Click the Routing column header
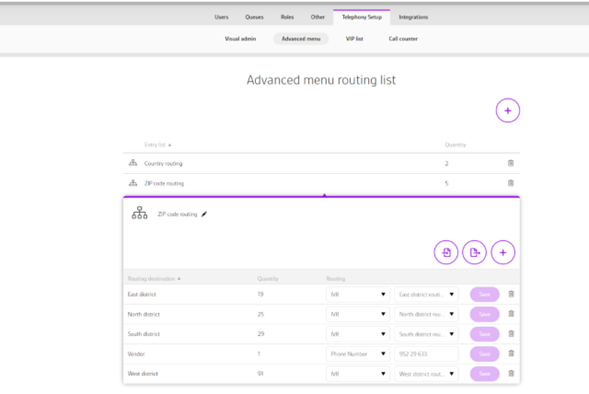Screen dimensions: 589x394 point(335,279)
